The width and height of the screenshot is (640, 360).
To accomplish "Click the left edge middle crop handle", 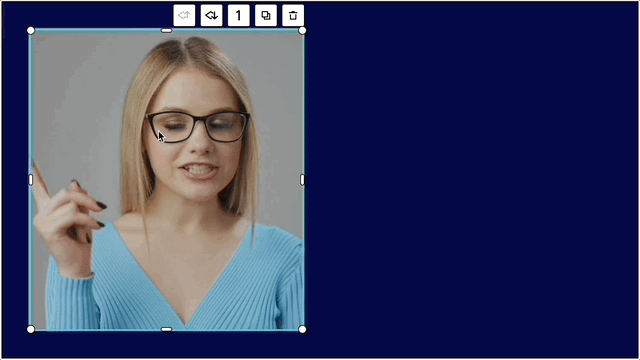I will click(31, 180).
